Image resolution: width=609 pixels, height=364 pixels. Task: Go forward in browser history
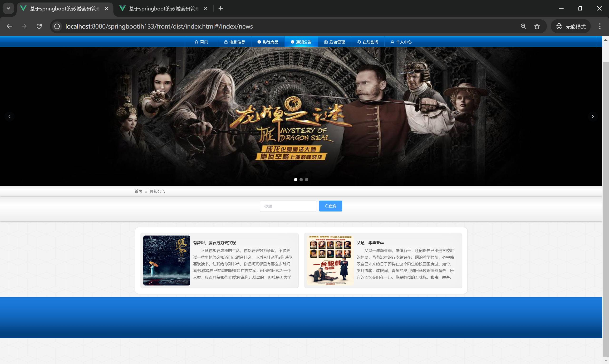click(x=24, y=26)
